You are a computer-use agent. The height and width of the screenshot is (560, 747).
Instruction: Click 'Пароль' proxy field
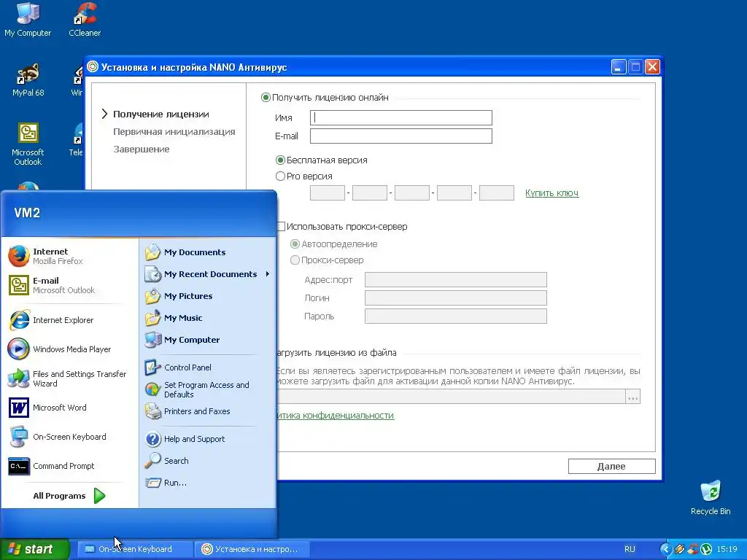click(455, 316)
